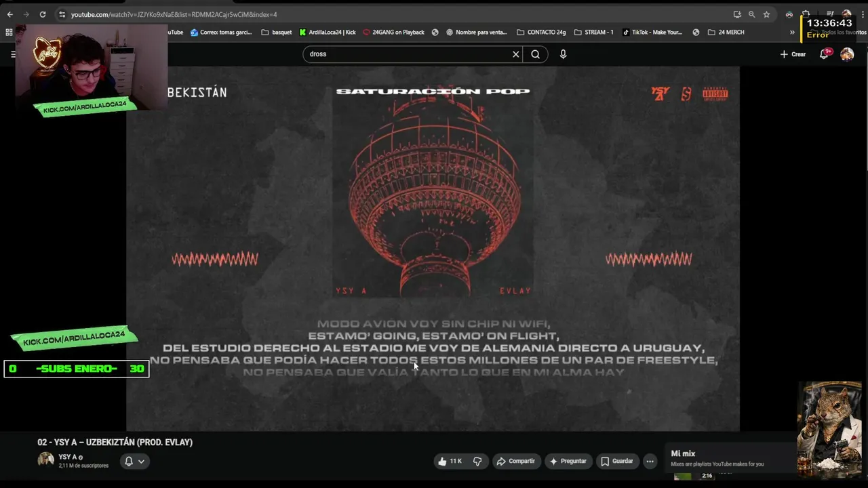Click the video title 02 - YSY A – UZBEKIZTÁN
Screen dimensions: 868x488
point(115,442)
